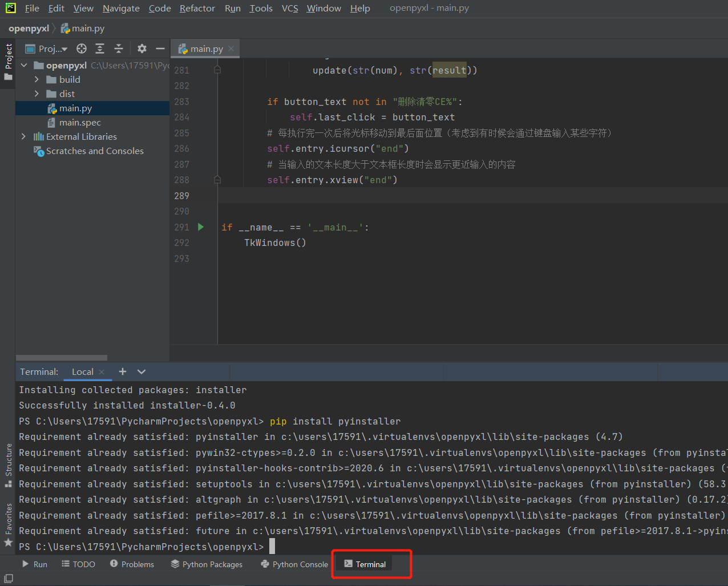This screenshot has width=728, height=586.
Task: Select main.spec in the project tree
Action: (x=92, y=122)
